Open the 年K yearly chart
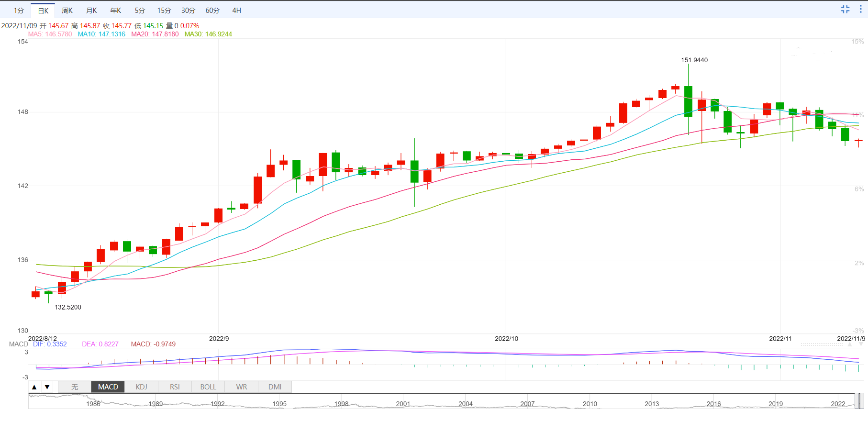 pyautogui.click(x=116, y=11)
